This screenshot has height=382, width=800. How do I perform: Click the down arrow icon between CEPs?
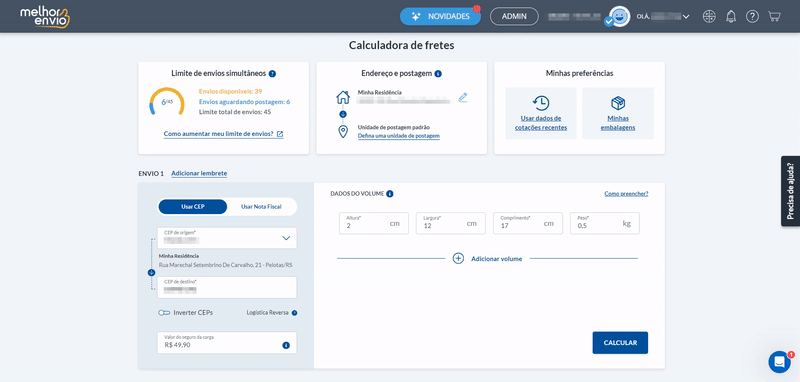pos(151,272)
